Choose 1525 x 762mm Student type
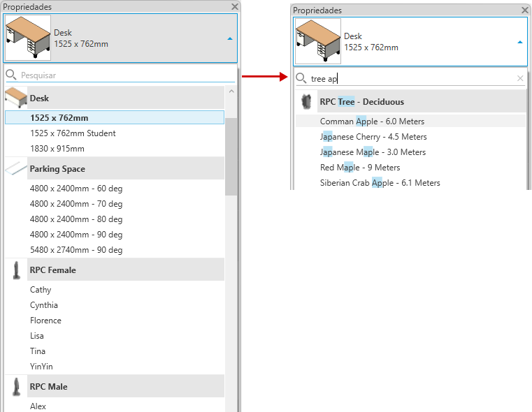Image resolution: width=532 pixels, height=412 pixels. point(115,133)
